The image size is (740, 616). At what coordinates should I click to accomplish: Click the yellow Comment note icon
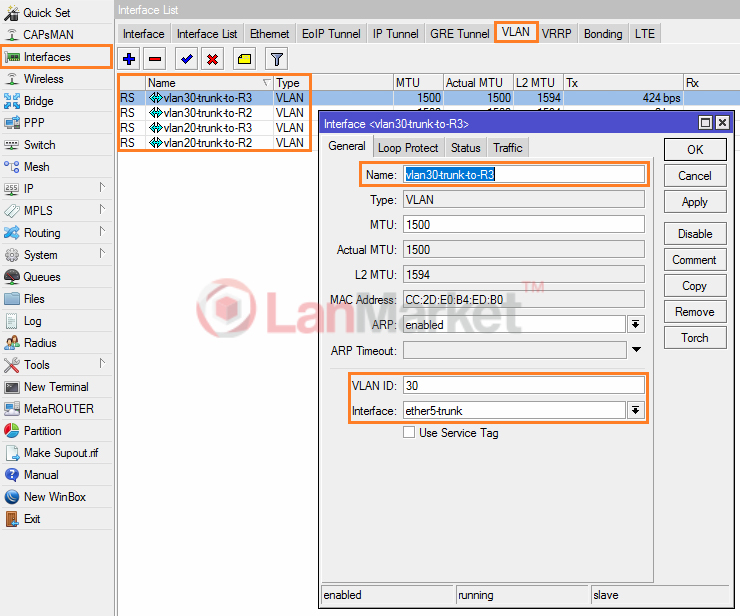pos(244,59)
